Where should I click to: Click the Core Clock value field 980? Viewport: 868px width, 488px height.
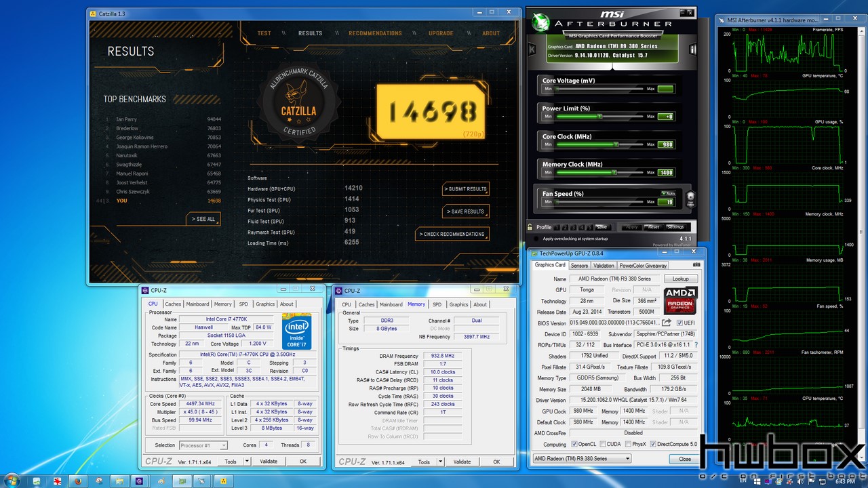tap(665, 144)
